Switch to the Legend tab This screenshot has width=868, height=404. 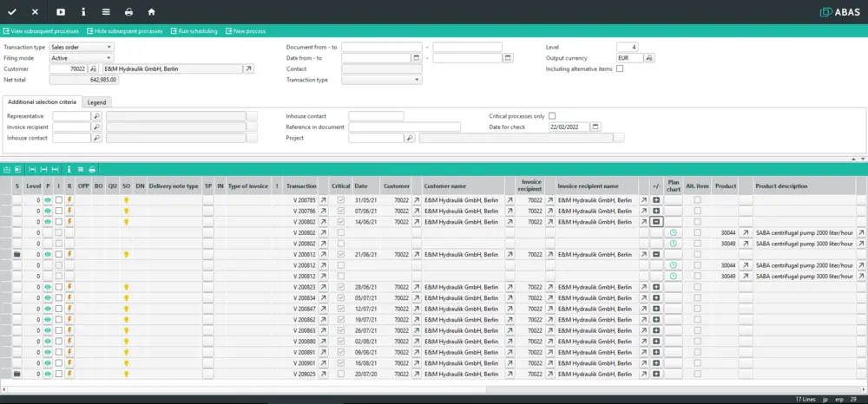[97, 102]
